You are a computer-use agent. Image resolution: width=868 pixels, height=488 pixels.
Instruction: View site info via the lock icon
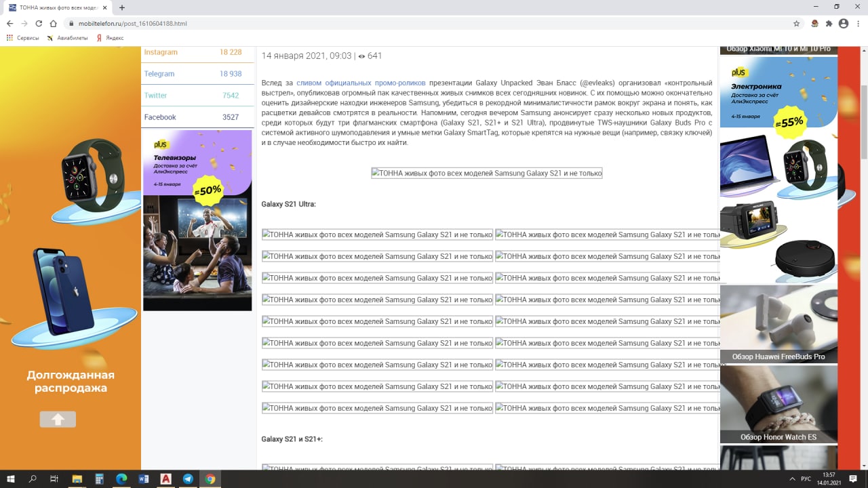pyautogui.click(x=71, y=23)
